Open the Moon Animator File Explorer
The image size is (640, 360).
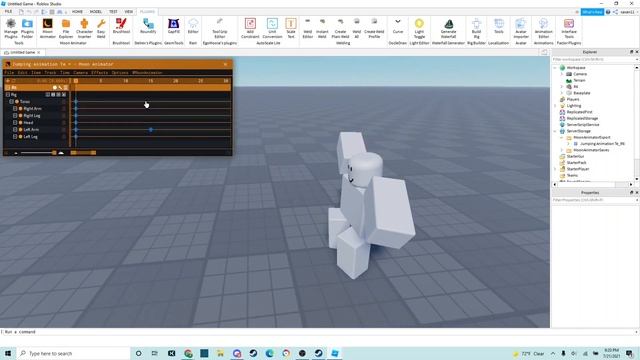[x=66, y=29]
